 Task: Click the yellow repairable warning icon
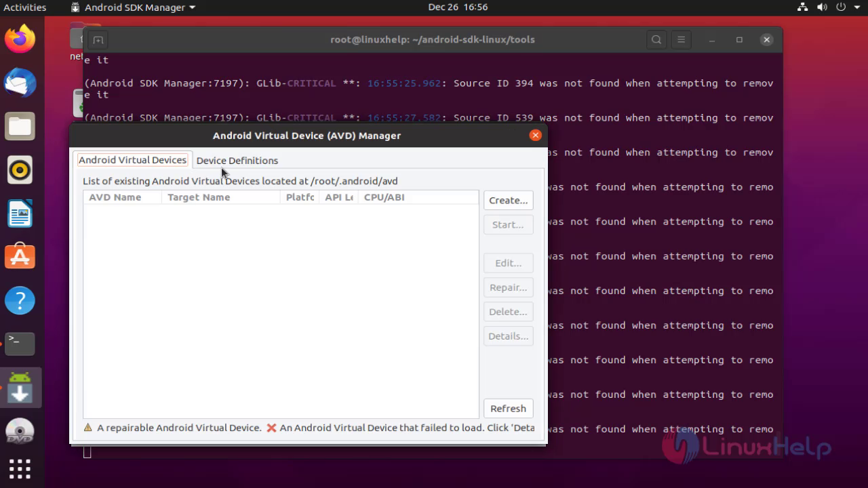pos(88,428)
